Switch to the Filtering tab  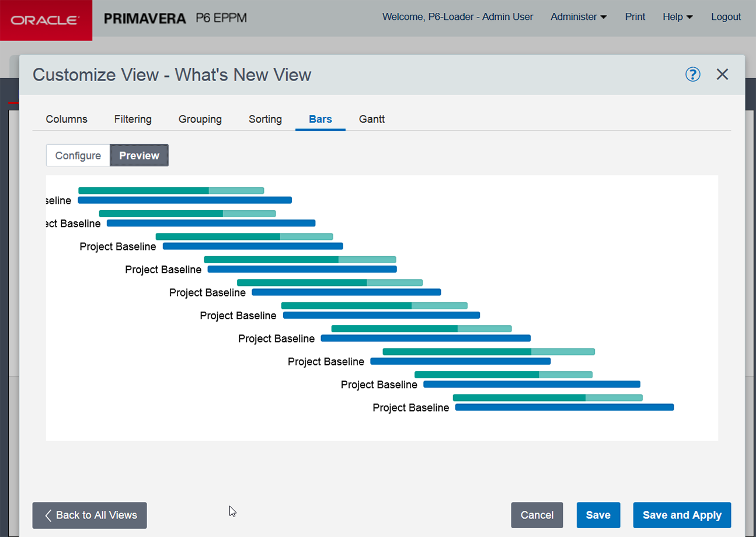tap(133, 119)
